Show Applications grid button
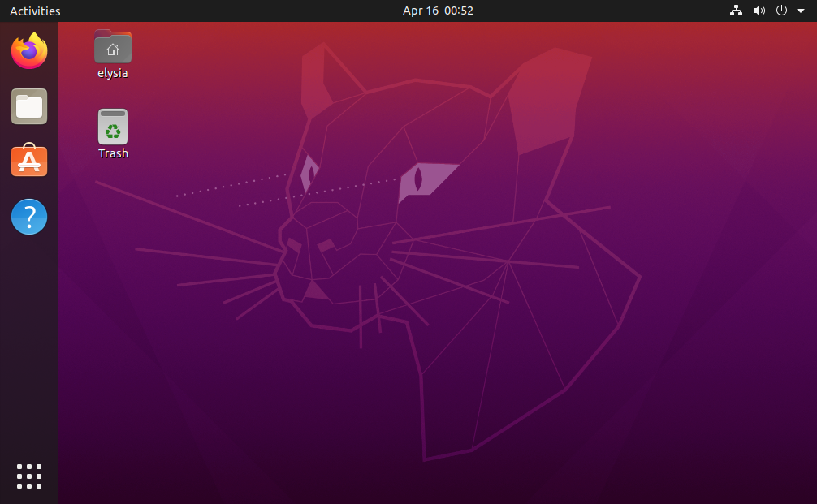 (29, 476)
